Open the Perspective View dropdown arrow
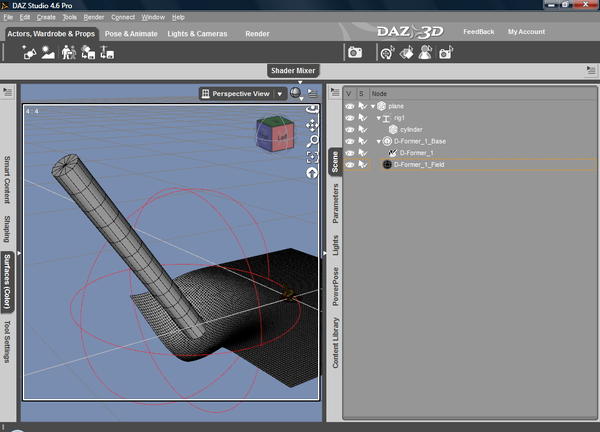Image resolution: width=600 pixels, height=432 pixels. pos(280,94)
